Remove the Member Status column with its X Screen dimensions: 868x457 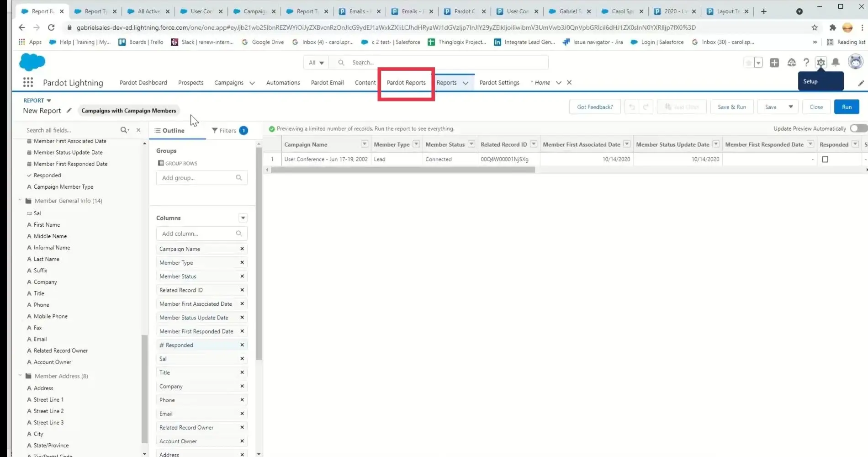point(242,276)
